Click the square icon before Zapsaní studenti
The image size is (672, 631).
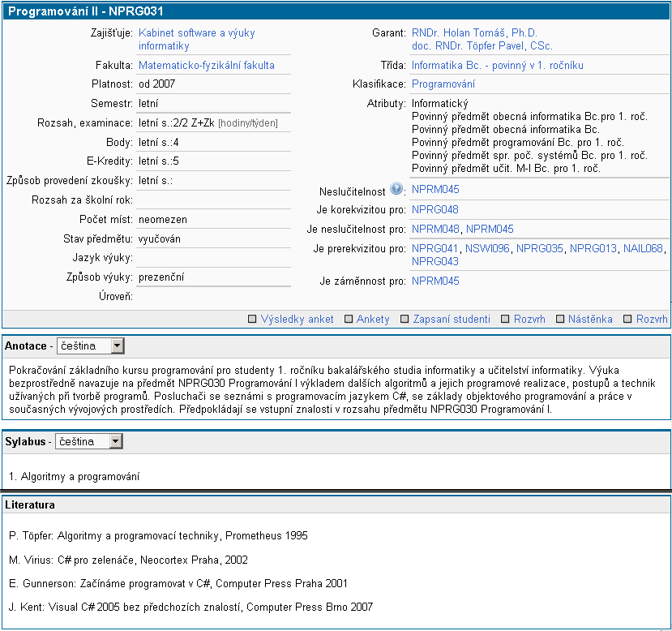(x=405, y=320)
